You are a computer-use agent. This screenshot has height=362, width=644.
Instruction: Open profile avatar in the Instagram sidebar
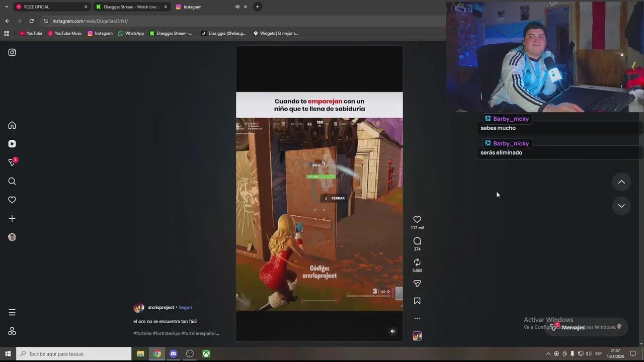click(12, 237)
